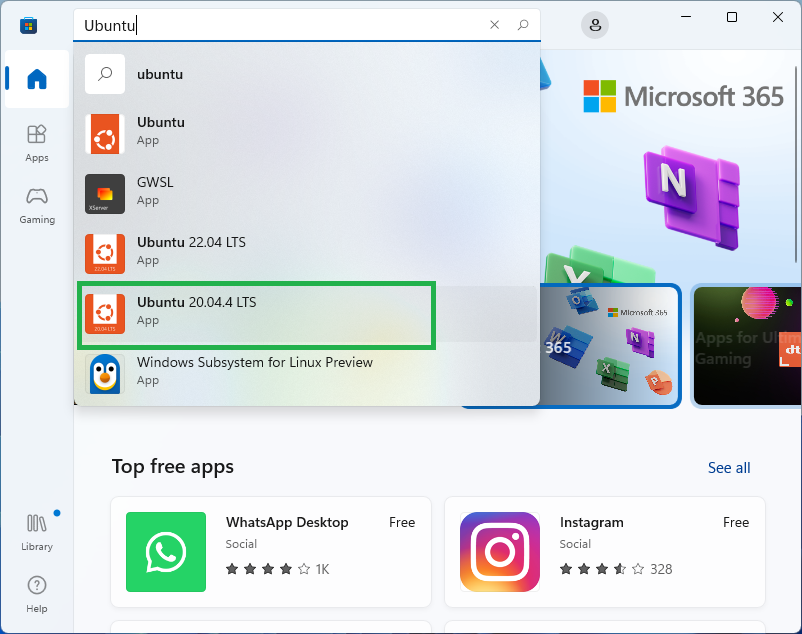802x634 pixels.
Task: Open the Home sidebar icon
Action: tap(37, 79)
